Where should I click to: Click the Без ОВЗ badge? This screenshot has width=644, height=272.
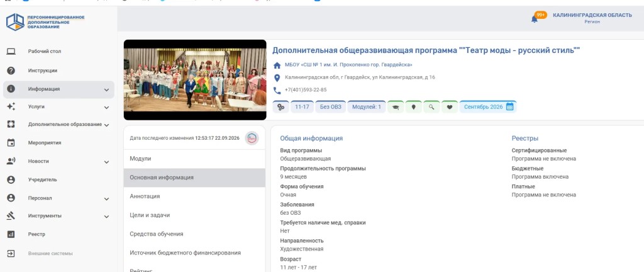click(x=331, y=107)
